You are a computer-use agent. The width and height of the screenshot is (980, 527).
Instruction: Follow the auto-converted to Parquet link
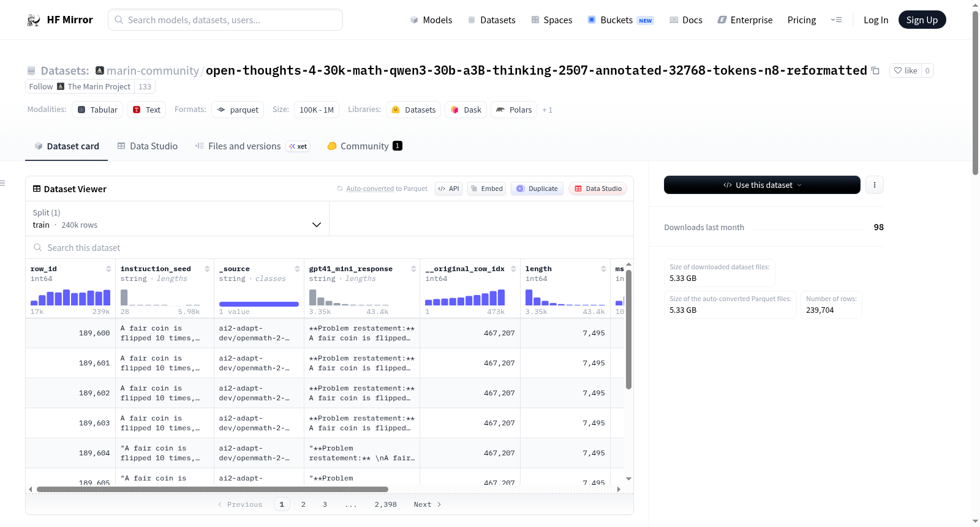[370, 189]
